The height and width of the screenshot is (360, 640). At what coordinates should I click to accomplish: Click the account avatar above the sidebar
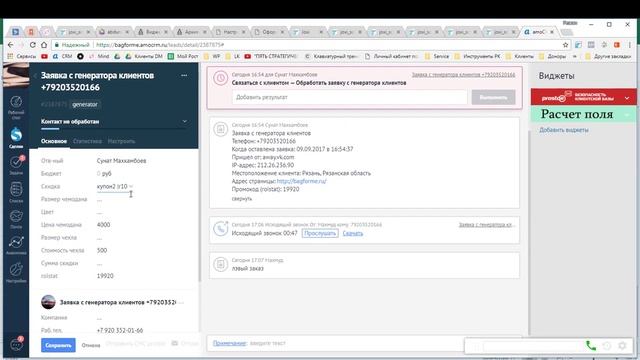tap(16, 75)
